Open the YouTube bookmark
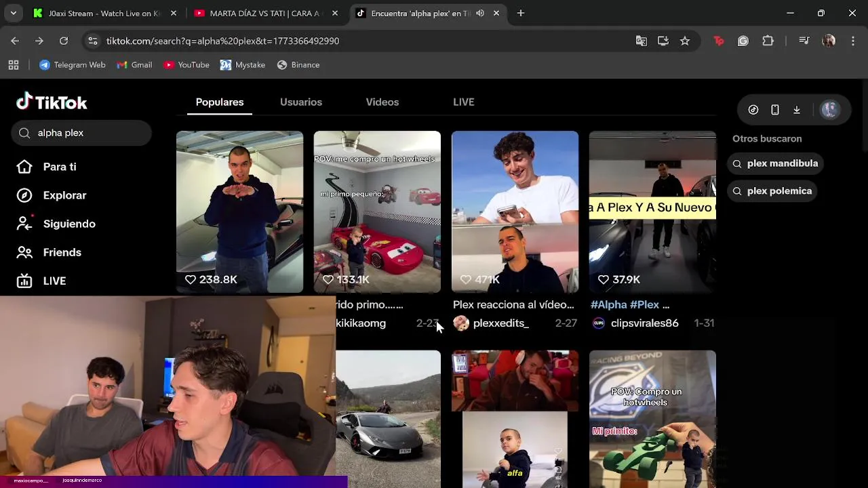 click(186, 65)
